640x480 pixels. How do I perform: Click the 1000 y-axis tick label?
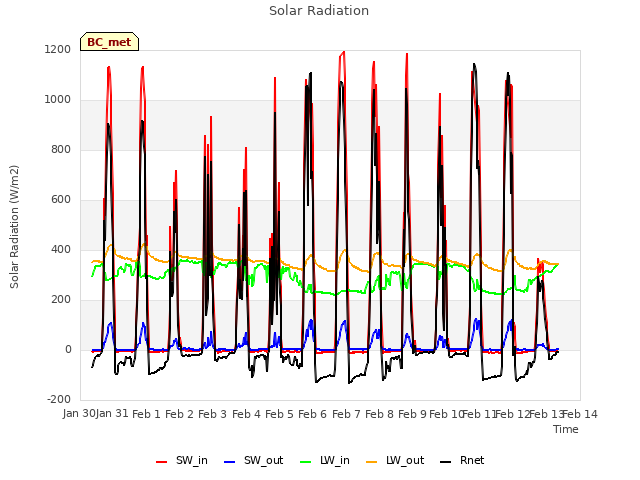tap(58, 100)
